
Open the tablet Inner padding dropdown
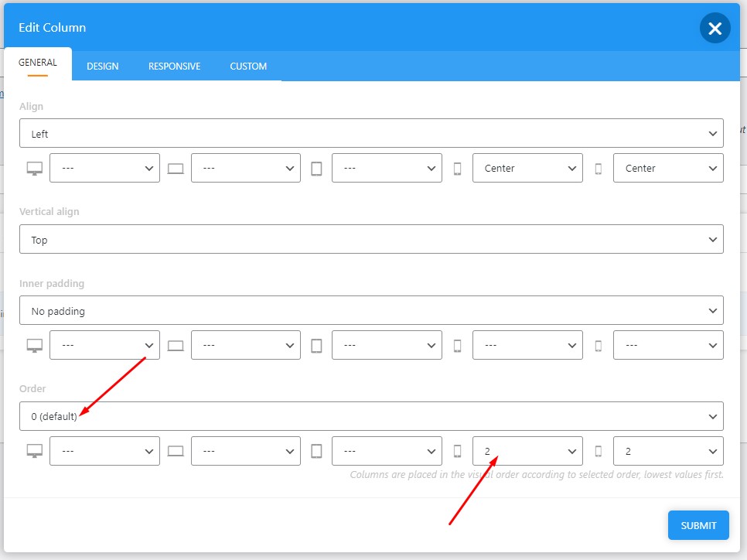(387, 345)
